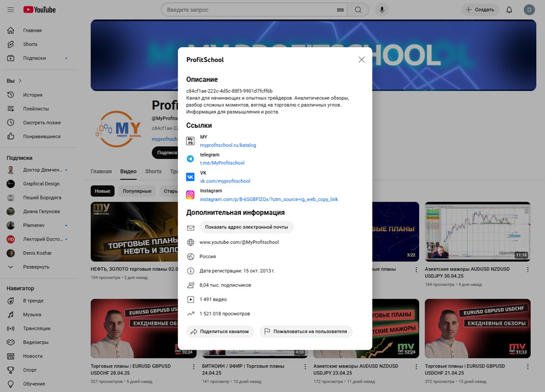Open options menu for Азиатские мажоры 23.04.25
This screenshot has height=392, width=545.
[416, 367]
